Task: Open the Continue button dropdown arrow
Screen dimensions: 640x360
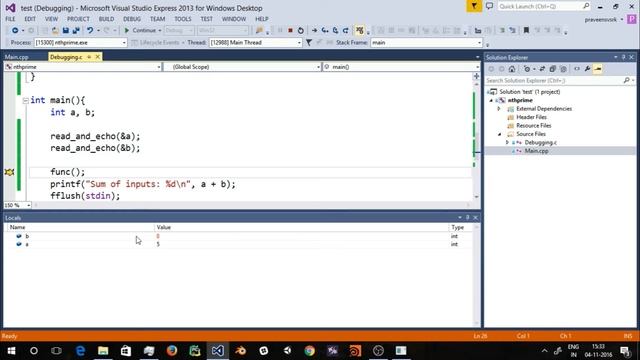Action: tap(160, 31)
